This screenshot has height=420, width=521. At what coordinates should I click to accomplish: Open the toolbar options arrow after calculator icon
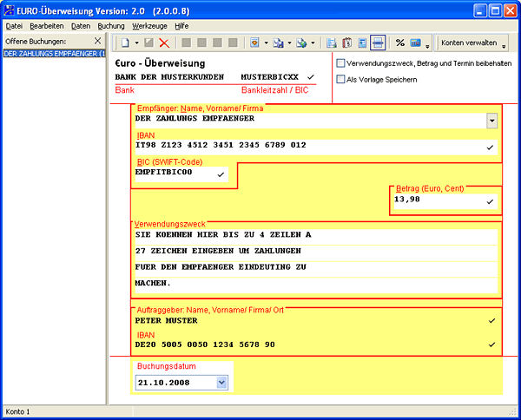427,46
